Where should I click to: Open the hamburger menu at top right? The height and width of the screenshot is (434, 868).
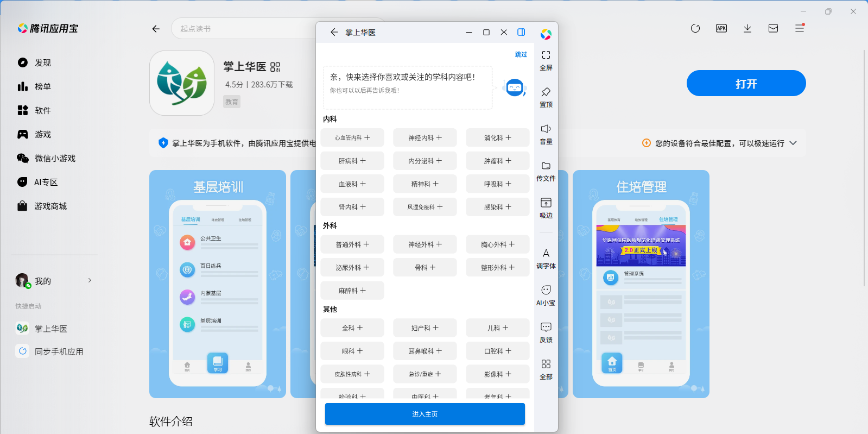[799, 28]
